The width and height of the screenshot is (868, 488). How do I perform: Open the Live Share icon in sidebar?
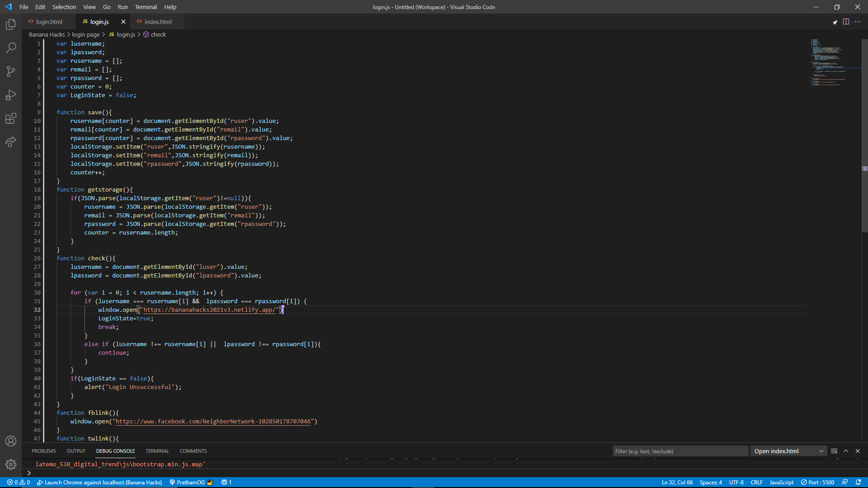(x=11, y=142)
